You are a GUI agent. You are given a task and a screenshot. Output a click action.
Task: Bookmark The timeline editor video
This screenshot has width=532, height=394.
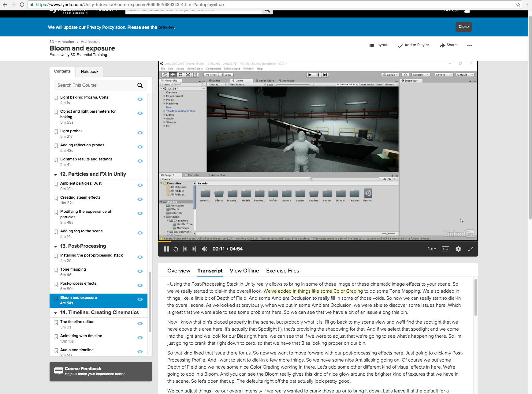tap(56, 322)
